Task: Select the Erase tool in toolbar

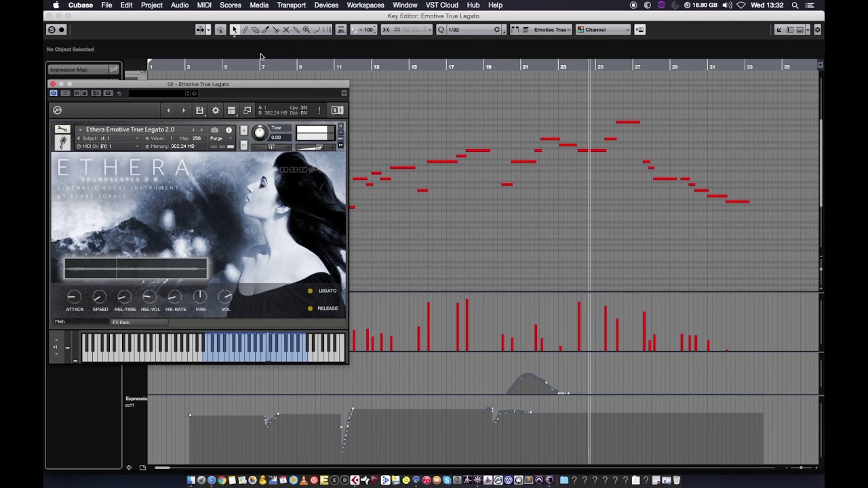Action: pyautogui.click(x=255, y=30)
